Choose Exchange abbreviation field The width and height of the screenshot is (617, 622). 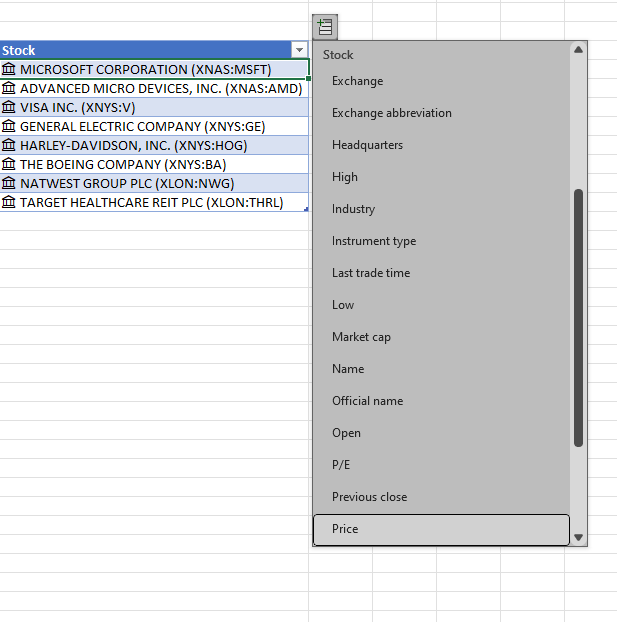pos(441,113)
